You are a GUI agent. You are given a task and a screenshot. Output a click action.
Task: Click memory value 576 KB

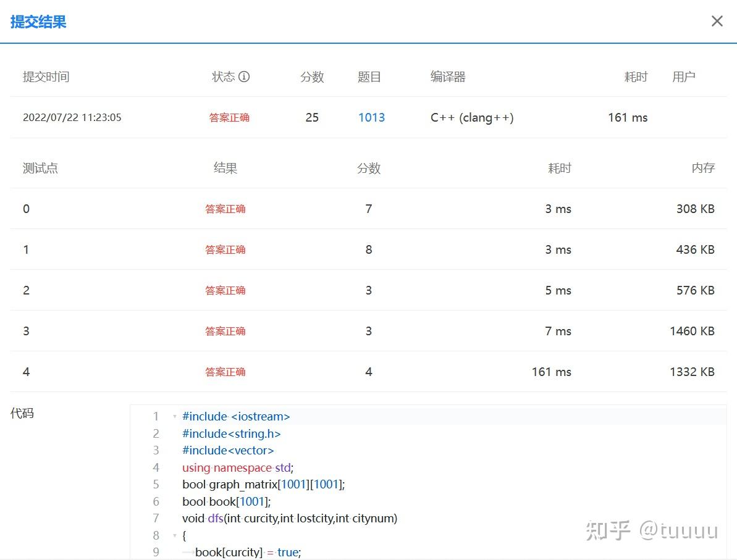[x=695, y=290]
